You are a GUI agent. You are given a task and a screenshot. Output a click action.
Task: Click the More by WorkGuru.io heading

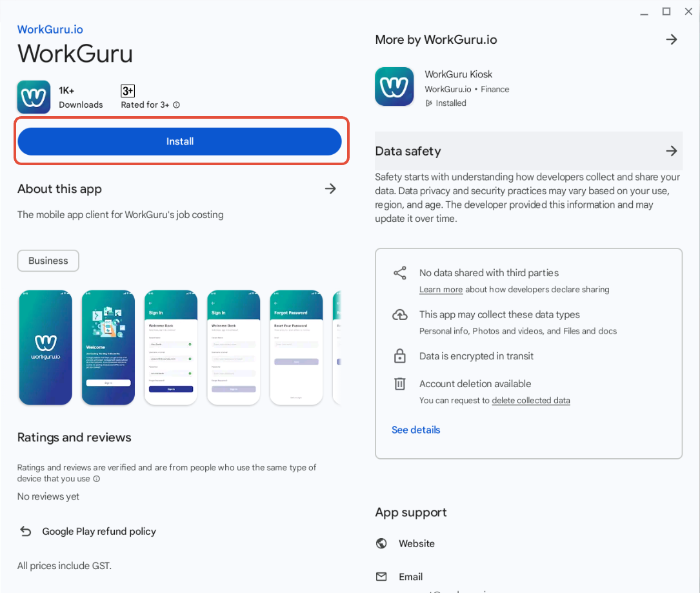(x=435, y=40)
